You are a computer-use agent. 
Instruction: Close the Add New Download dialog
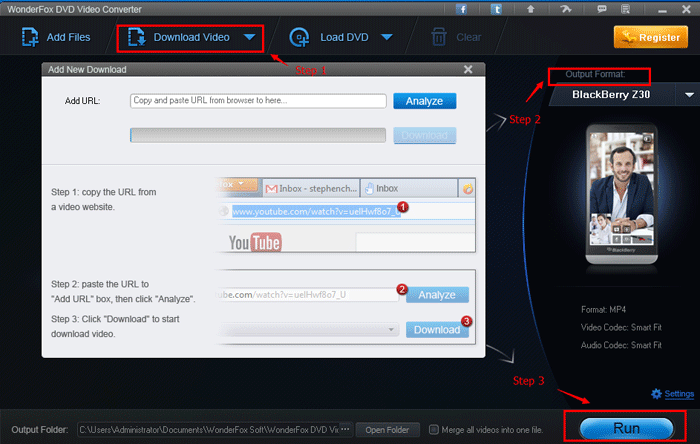(x=468, y=70)
